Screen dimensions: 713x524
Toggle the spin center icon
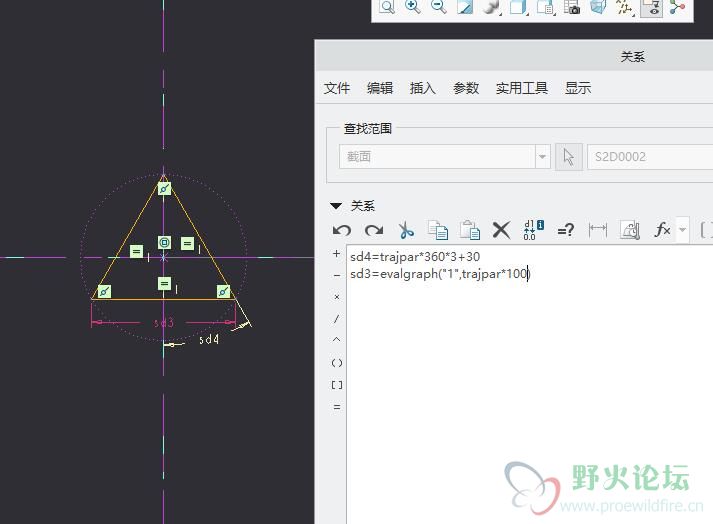coord(678,7)
